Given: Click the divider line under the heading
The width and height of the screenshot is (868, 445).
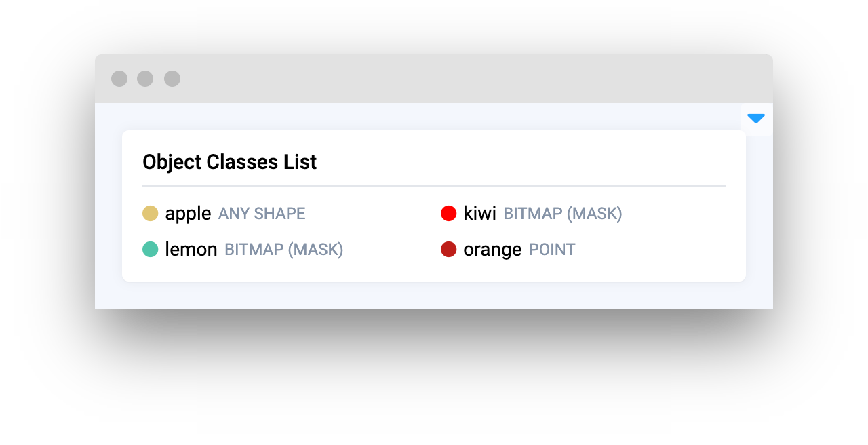Looking at the screenshot, I should (434, 185).
